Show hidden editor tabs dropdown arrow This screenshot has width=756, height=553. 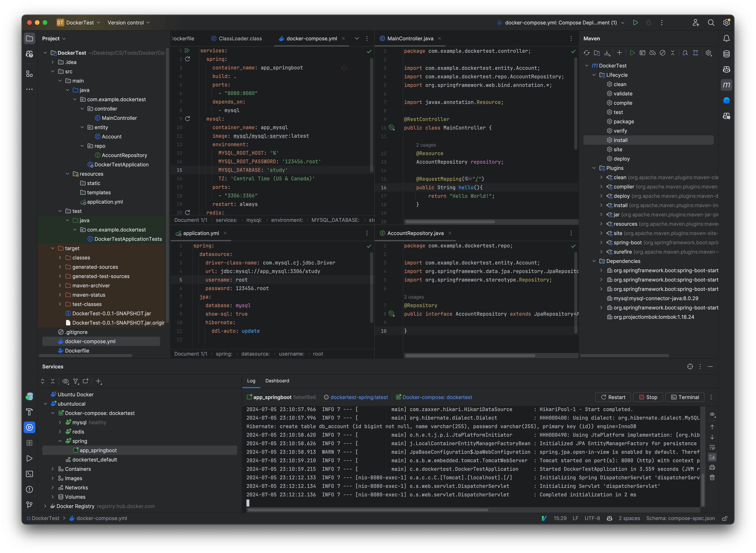[357, 39]
